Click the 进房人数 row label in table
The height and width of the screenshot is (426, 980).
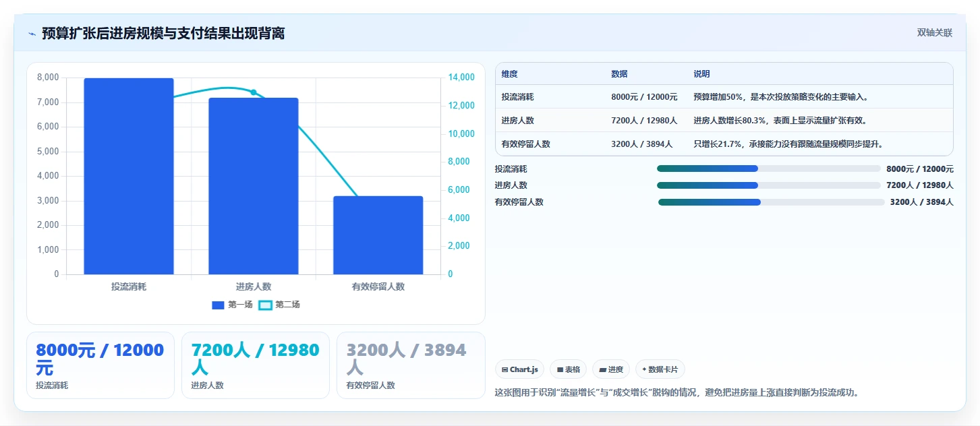click(517, 121)
